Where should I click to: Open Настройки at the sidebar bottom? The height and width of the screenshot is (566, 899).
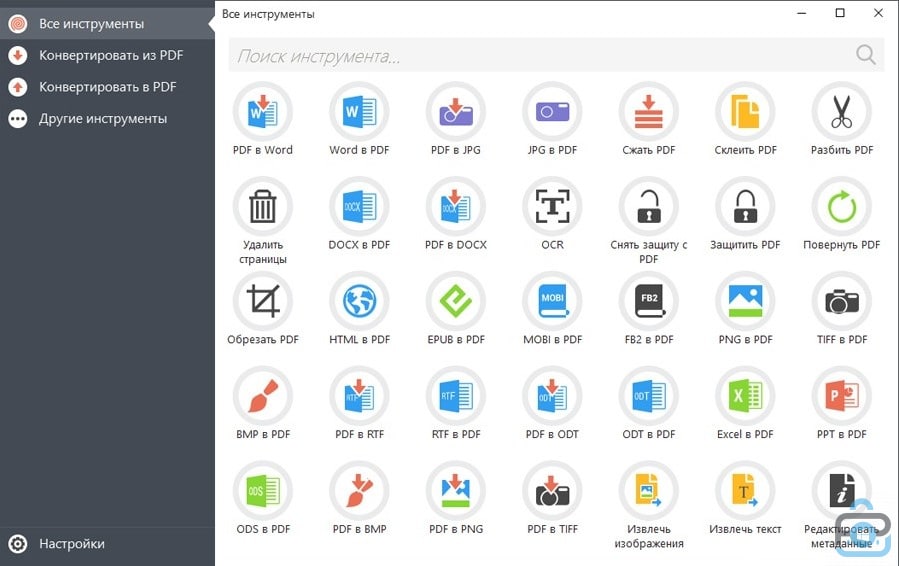tap(107, 544)
